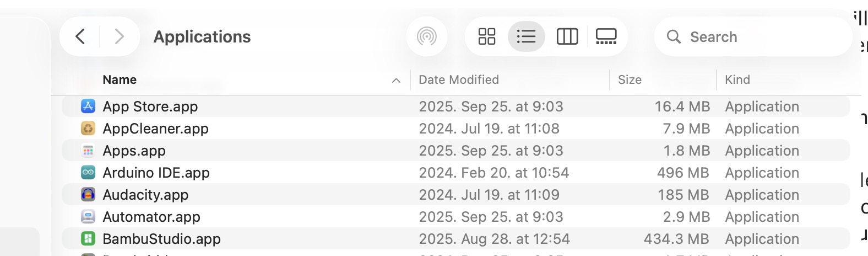Switch to gallery view

pos(606,36)
